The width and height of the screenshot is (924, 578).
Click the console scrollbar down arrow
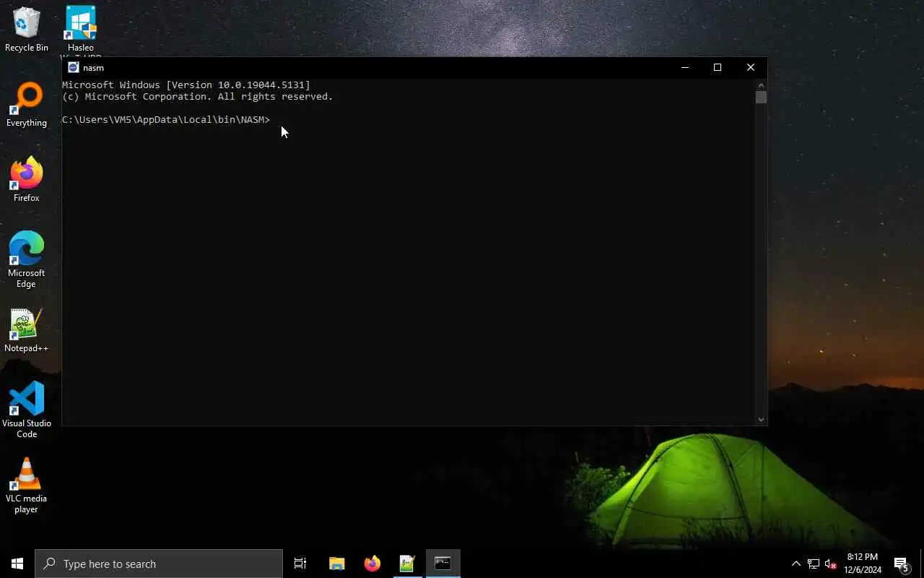pyautogui.click(x=761, y=419)
